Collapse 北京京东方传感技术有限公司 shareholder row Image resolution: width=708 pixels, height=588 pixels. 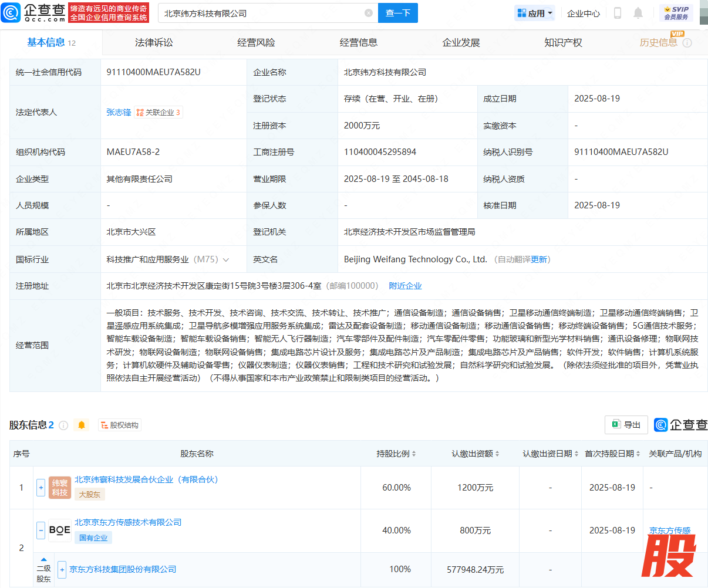[x=41, y=530]
